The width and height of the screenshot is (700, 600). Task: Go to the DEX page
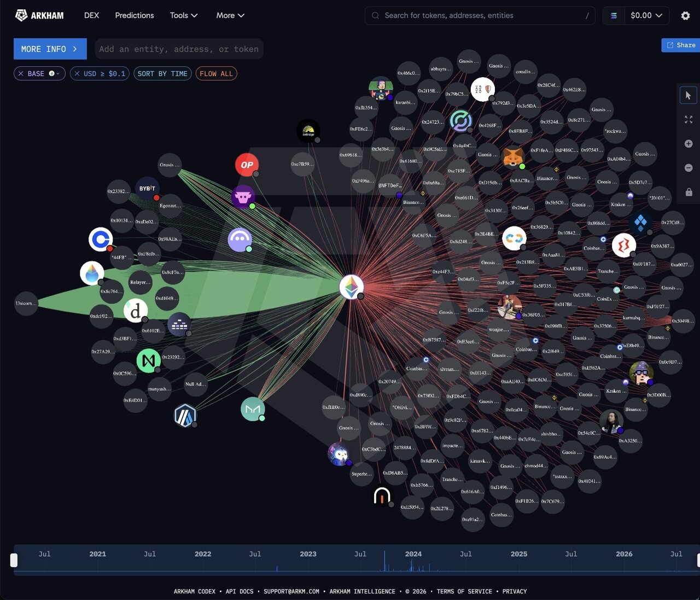[91, 15]
